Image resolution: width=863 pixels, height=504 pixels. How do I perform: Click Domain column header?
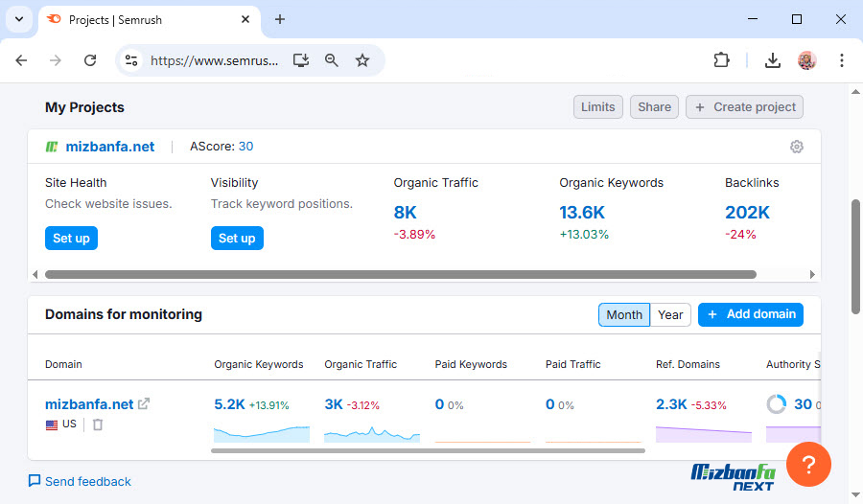[x=63, y=364]
